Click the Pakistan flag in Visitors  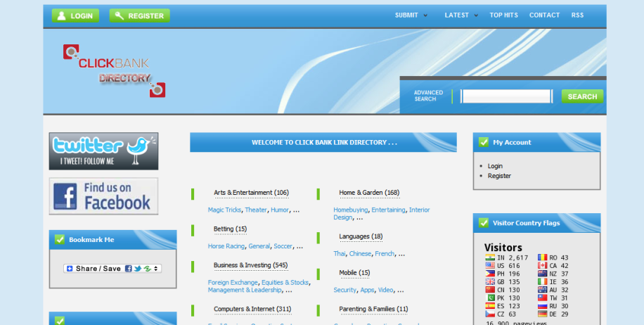point(490,298)
